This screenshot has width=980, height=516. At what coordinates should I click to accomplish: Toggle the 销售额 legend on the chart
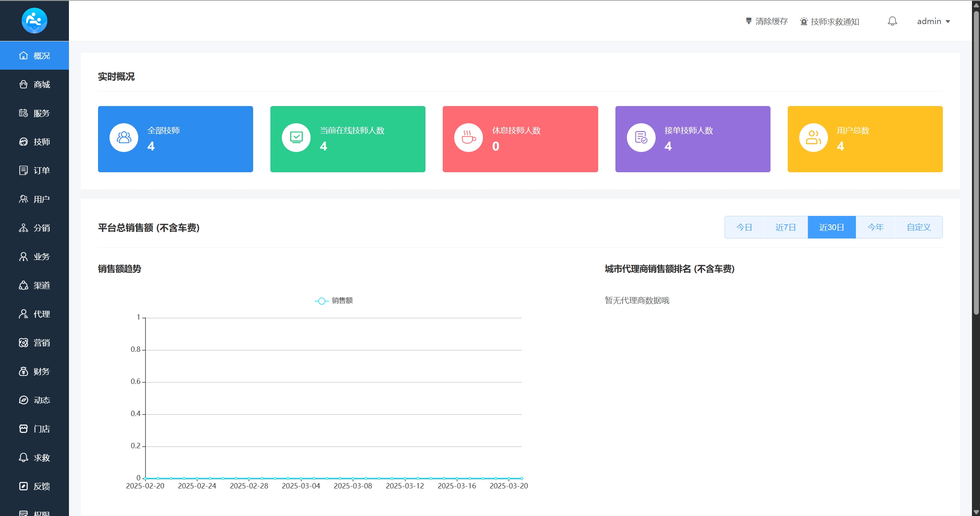(334, 301)
